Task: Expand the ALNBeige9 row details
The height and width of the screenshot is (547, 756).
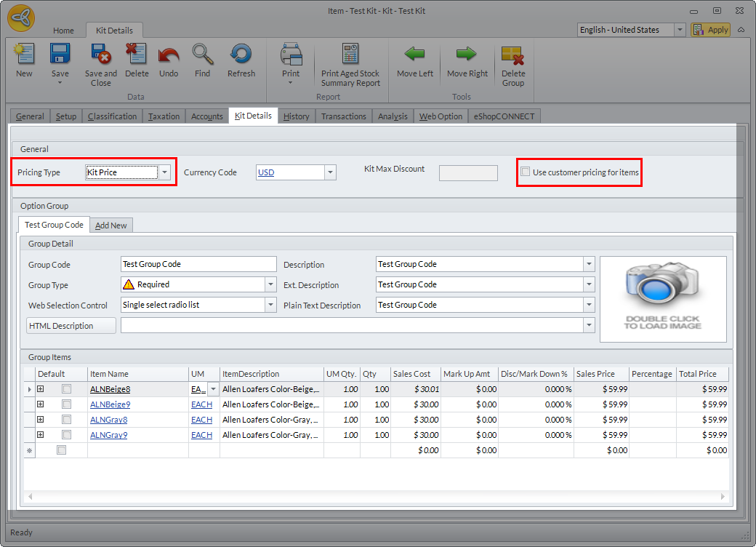Action: (41, 404)
